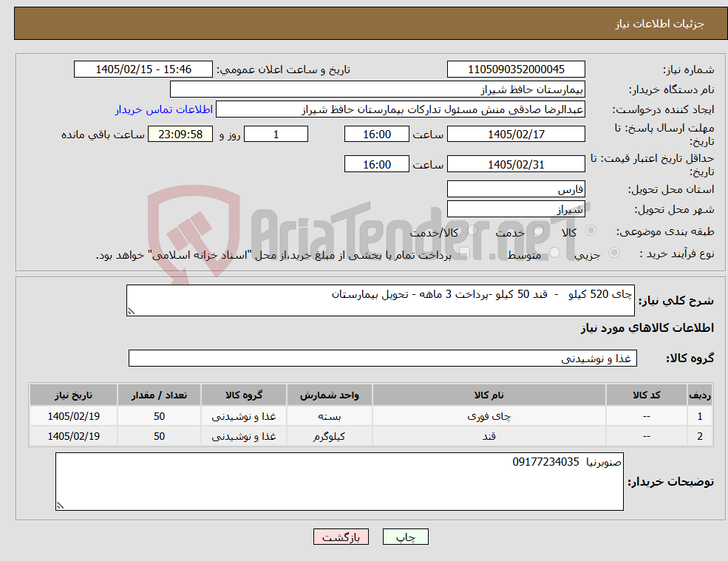Screen dimensions: 728x561
Task: Click item name قند
Action: 489,436
